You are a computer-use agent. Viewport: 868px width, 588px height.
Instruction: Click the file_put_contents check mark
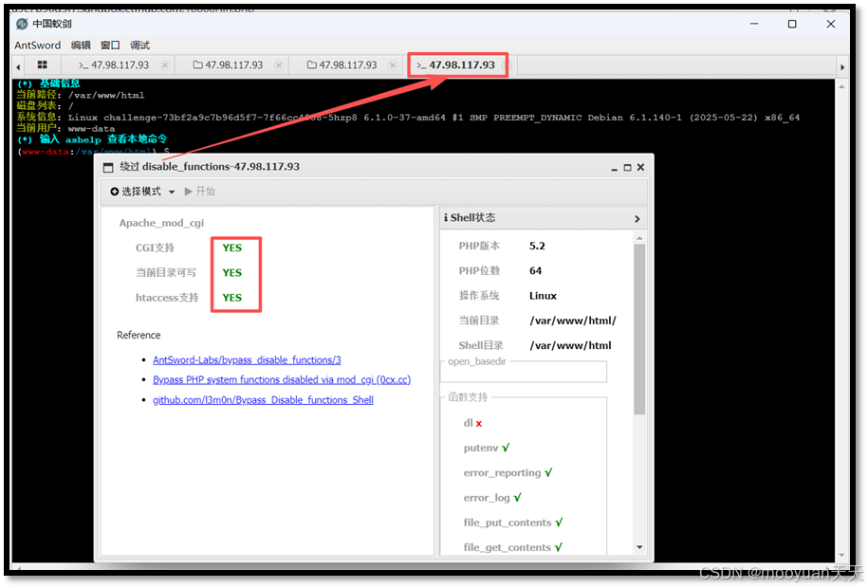click(559, 523)
